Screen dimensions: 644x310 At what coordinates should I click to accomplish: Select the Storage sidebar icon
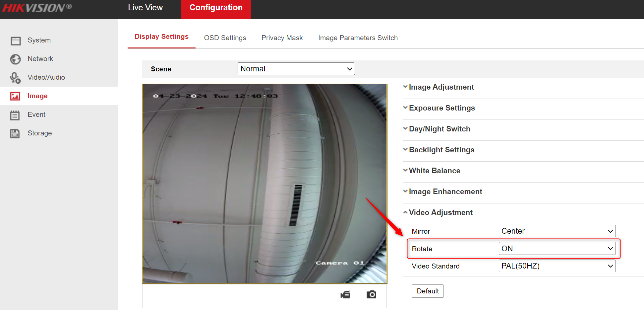coord(16,133)
